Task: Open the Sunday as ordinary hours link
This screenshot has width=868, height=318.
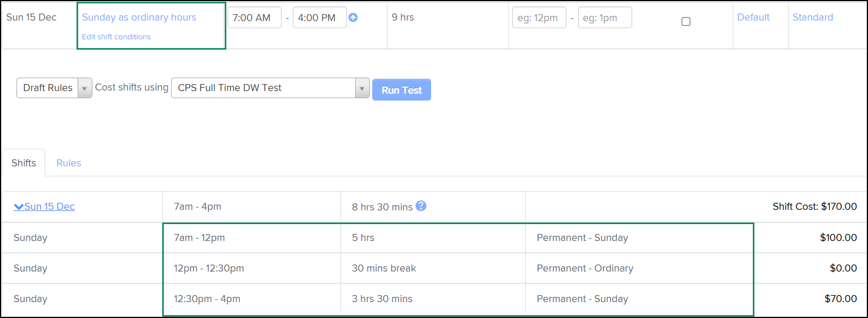Action: pos(139,18)
